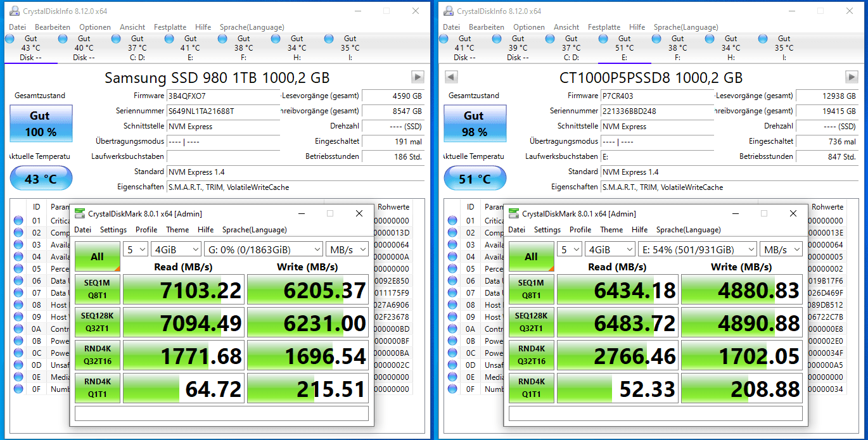Select the 39 °C disk orb in right CrystalDiskInfo
Screen dimensions: 868x440
point(497,39)
